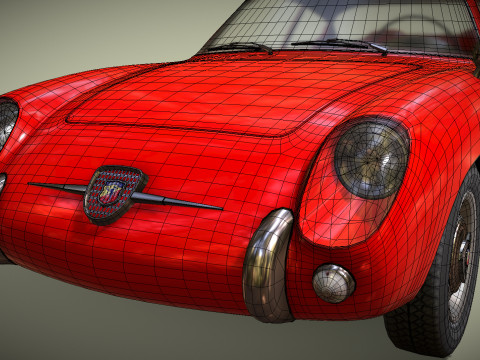Select the large round headlight
This screenshot has width=480, height=360.
click(372, 159)
